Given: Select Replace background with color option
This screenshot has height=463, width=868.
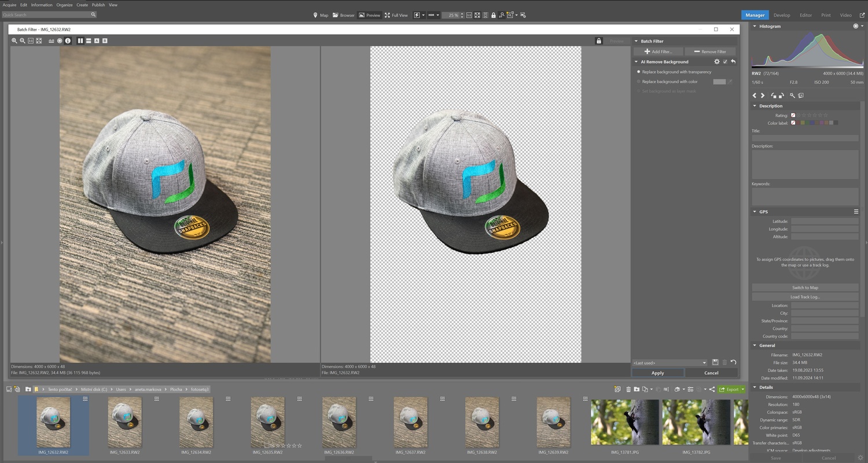Looking at the screenshot, I should 667,82.
